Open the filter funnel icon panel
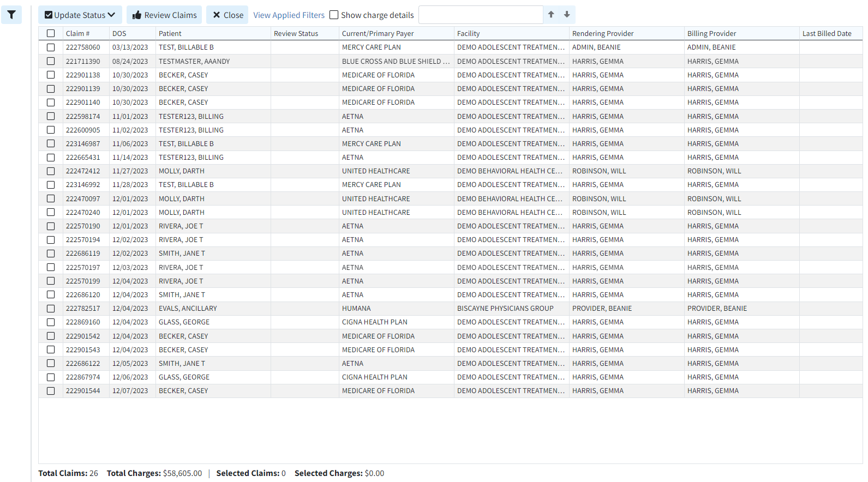Viewport: 868px width, 482px height. click(11, 15)
